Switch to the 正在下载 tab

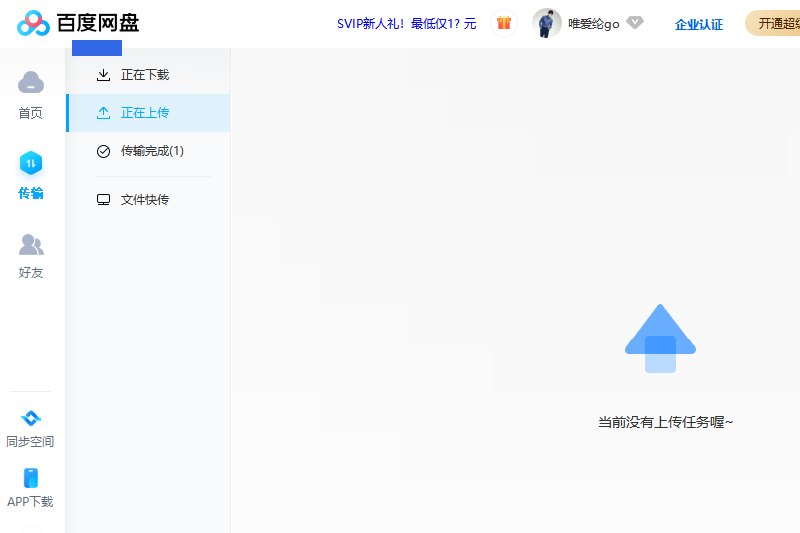coord(145,75)
